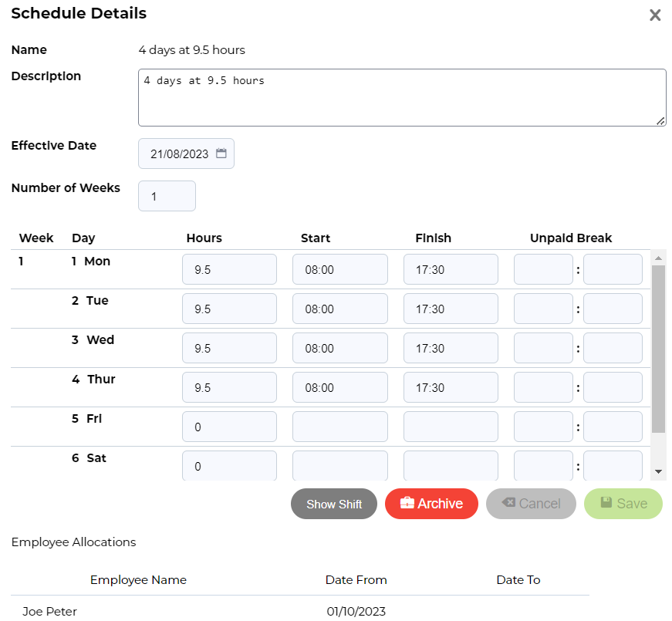Click the Monday Unpaid Break minutes field
672x621 pixels.
click(x=613, y=270)
